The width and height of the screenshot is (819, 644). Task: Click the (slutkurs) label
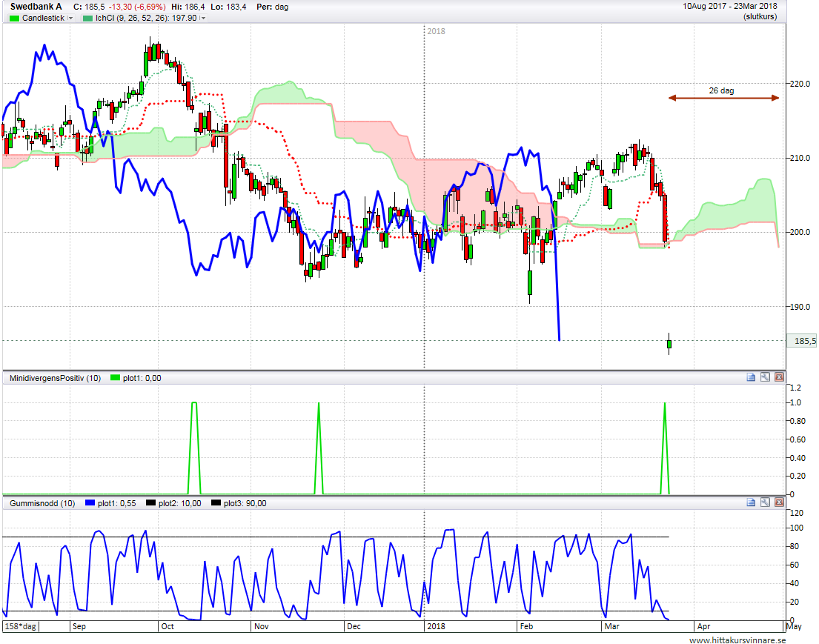point(760,17)
